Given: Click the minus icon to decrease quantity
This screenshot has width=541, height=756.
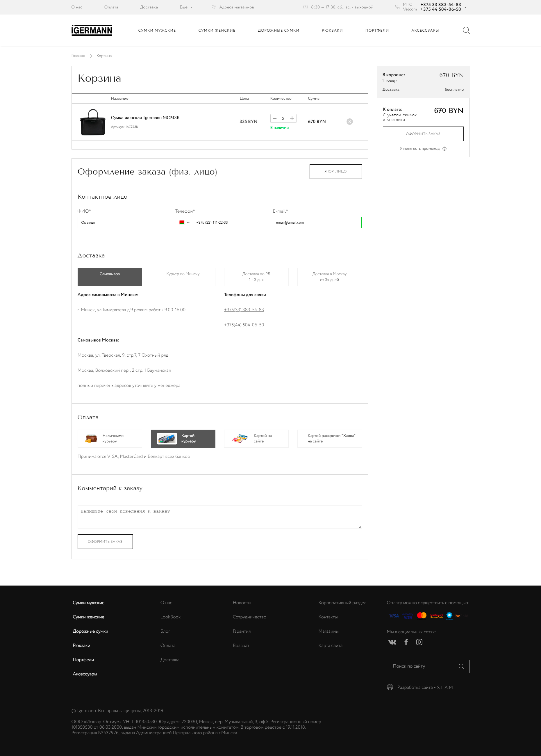Looking at the screenshot, I should click(x=274, y=118).
